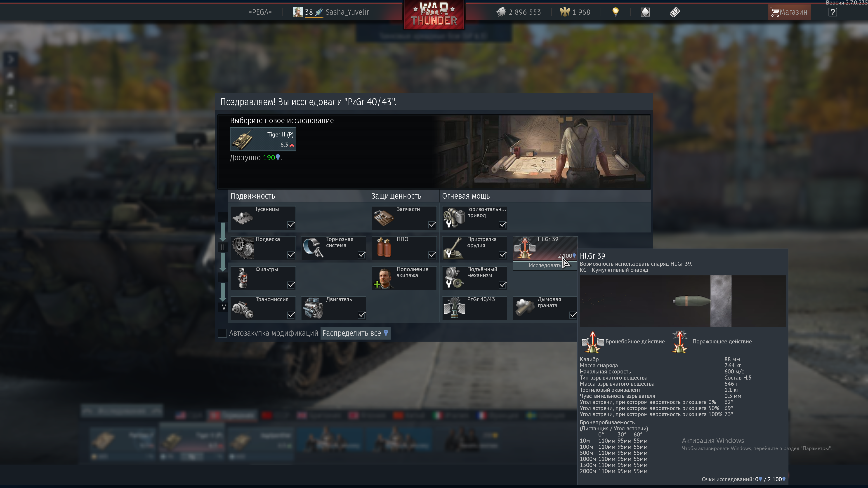Screen dimensions: 868x488
Task: Click the 1 968 Golden Eagles balance
Action: [581, 12]
